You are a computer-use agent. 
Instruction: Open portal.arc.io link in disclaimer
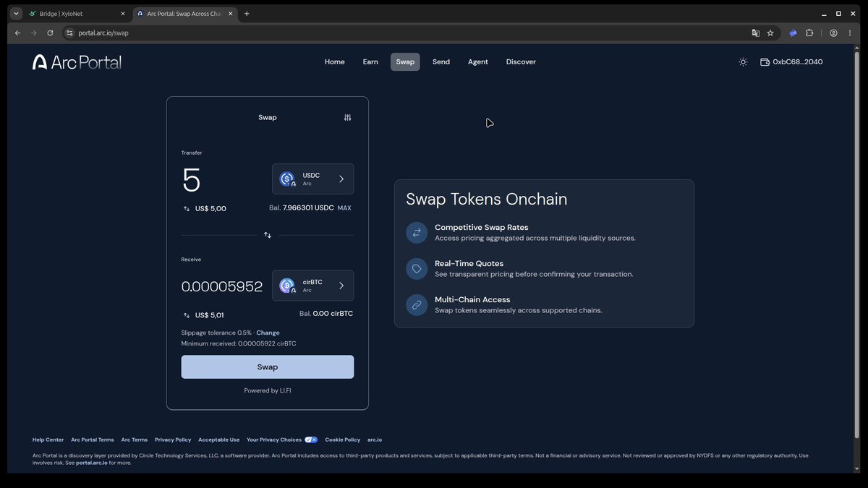[92, 463]
